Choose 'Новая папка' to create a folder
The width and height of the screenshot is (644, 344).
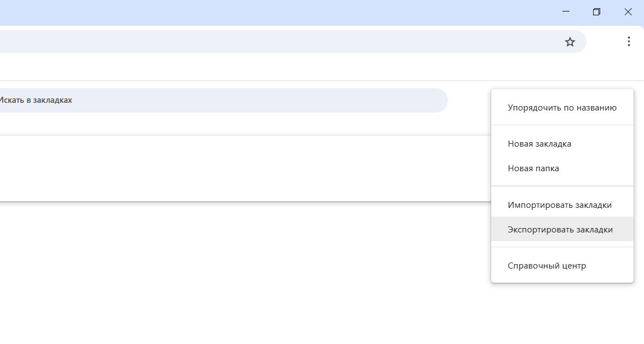(x=534, y=168)
